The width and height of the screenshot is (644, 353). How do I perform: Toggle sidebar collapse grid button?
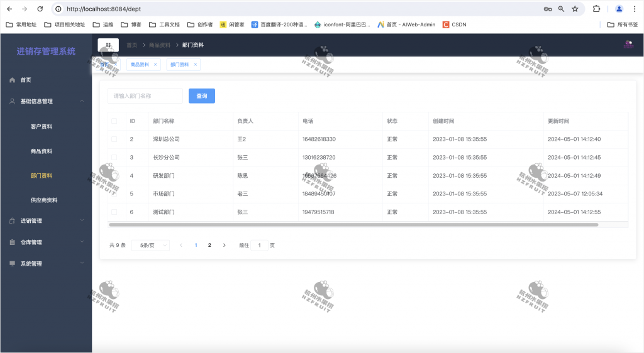pyautogui.click(x=108, y=45)
